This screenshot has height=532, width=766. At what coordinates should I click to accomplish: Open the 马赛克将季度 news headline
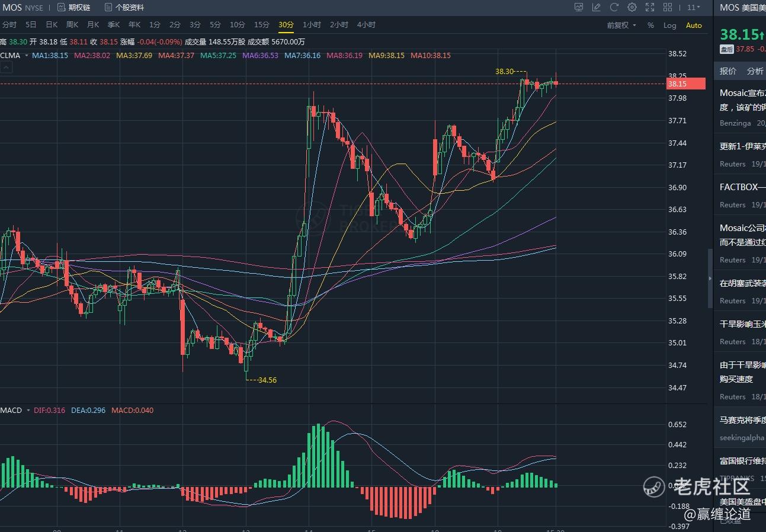tap(743, 420)
